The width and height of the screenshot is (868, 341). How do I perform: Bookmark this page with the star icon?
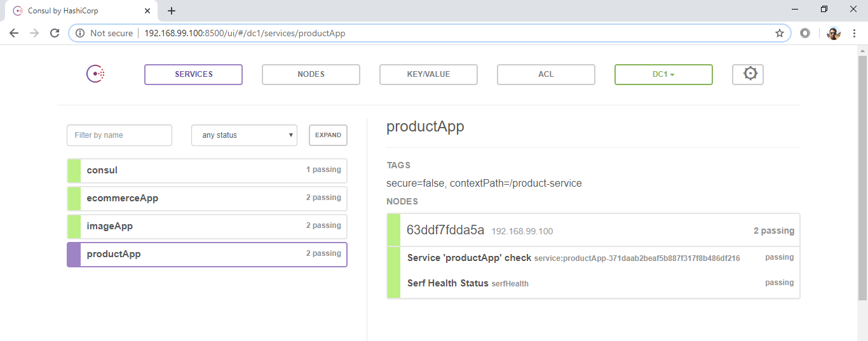pos(780,33)
